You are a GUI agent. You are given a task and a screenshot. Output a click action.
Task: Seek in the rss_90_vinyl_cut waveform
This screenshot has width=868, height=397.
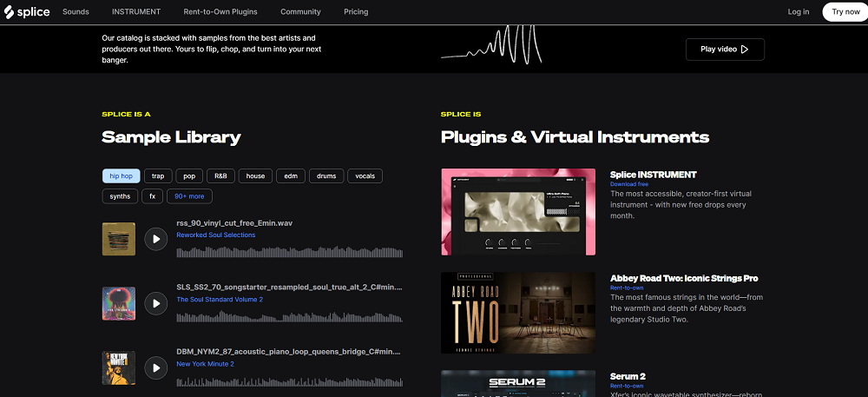click(290, 253)
